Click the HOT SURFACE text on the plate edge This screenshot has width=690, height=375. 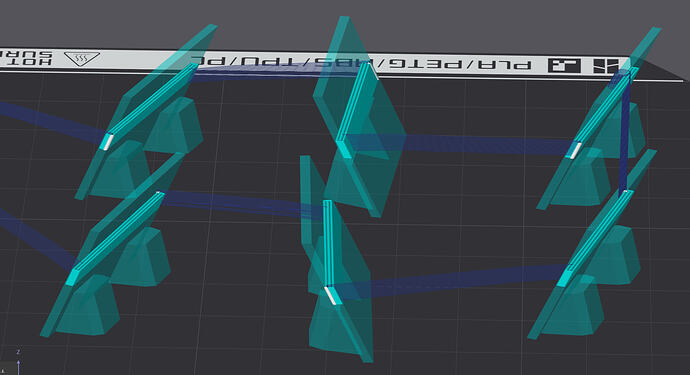(x=26, y=58)
